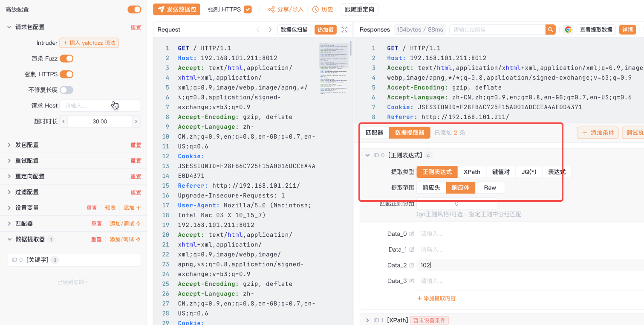Go to next request with right arrow

coord(270,29)
